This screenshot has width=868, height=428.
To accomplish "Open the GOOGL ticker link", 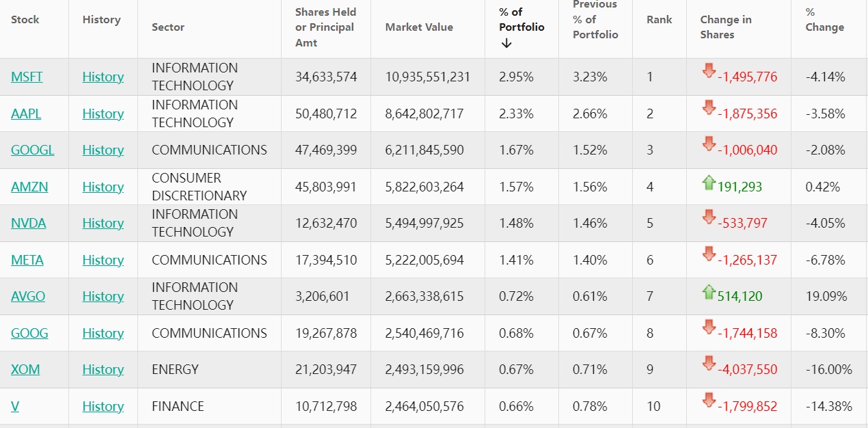I will [x=32, y=150].
